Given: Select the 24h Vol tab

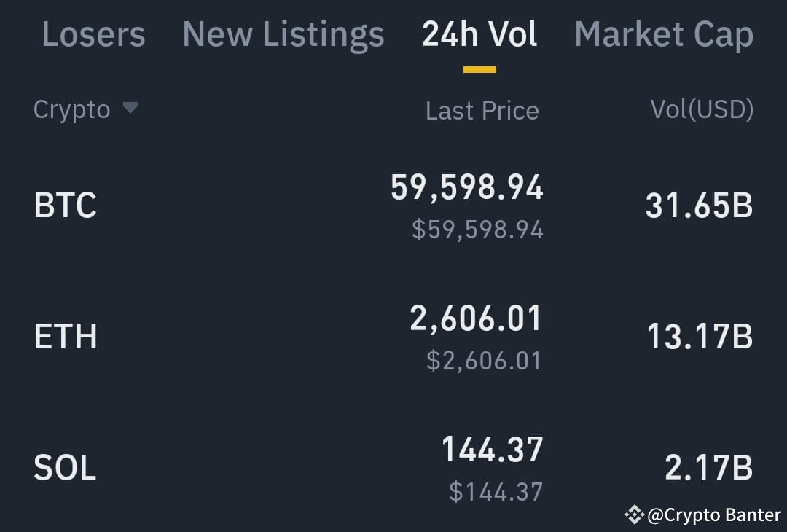Looking at the screenshot, I should tap(479, 34).
